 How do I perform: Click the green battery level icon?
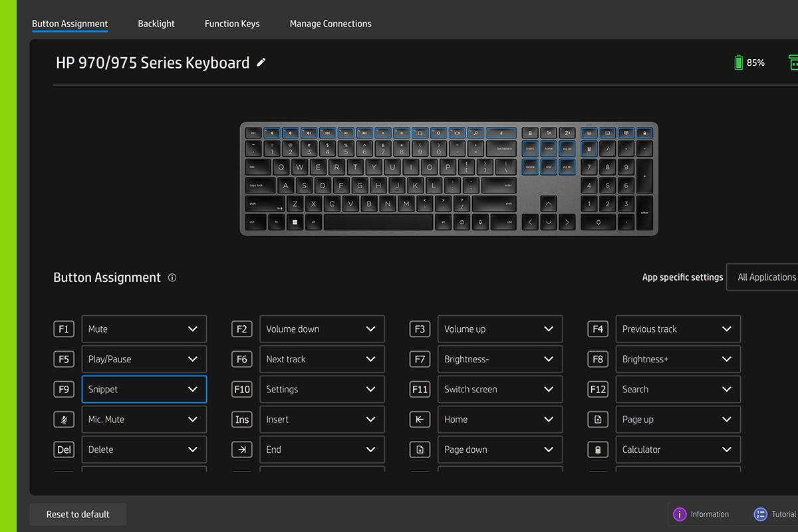(738, 63)
